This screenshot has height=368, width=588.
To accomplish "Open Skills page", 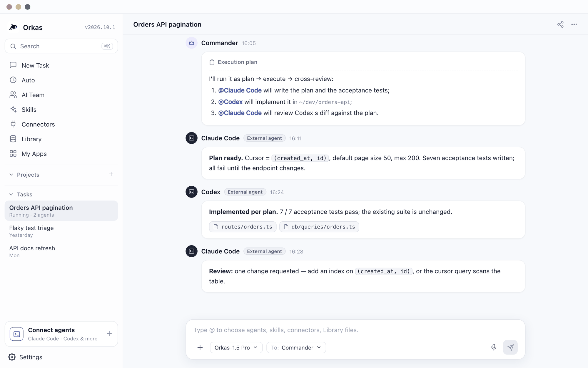I will pyautogui.click(x=29, y=110).
